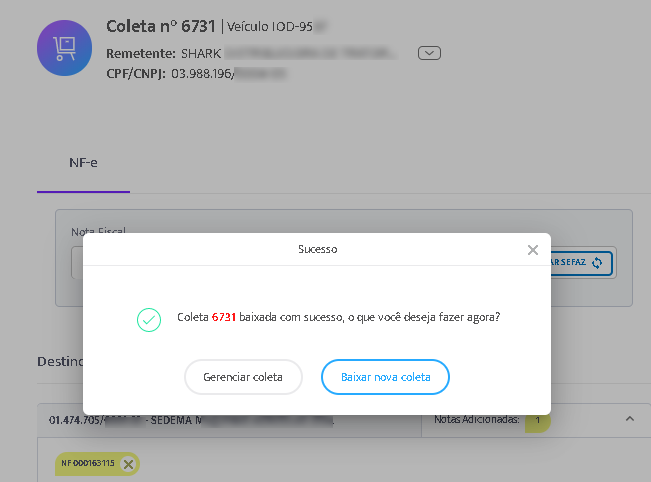
Task: Choose Gerenciar coleta in the dialog
Action: click(x=243, y=377)
